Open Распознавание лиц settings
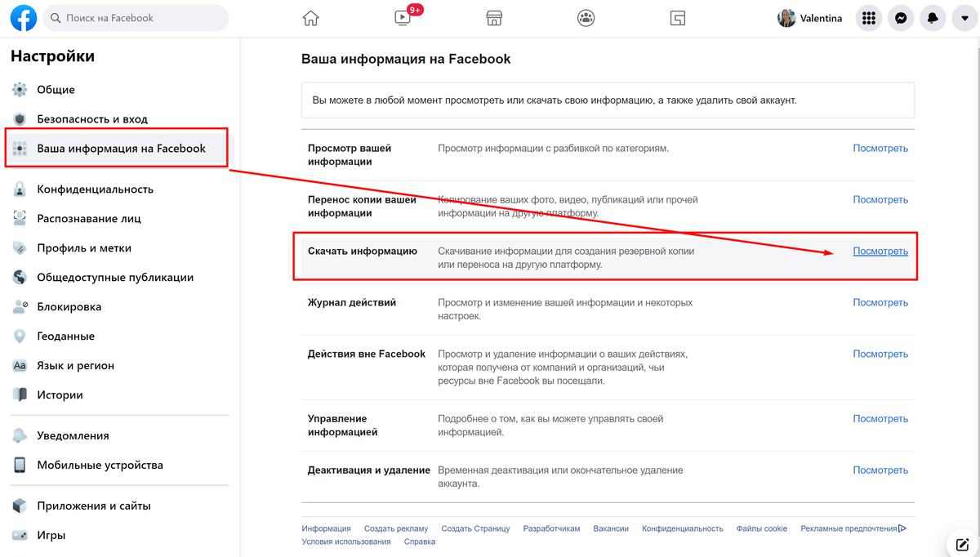Viewport: 980px width, 557px height. [89, 219]
